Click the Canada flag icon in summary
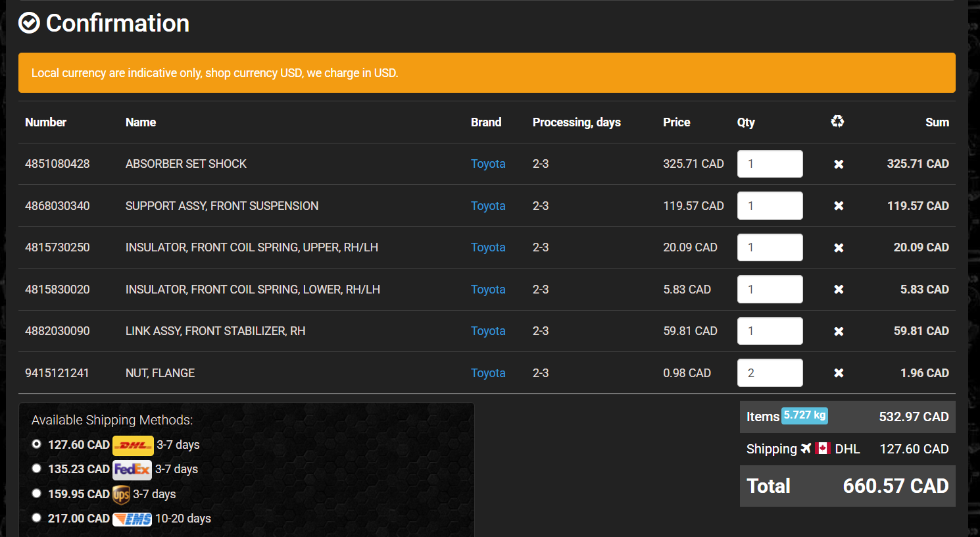Viewport: 980px width, 537px height. [823, 448]
